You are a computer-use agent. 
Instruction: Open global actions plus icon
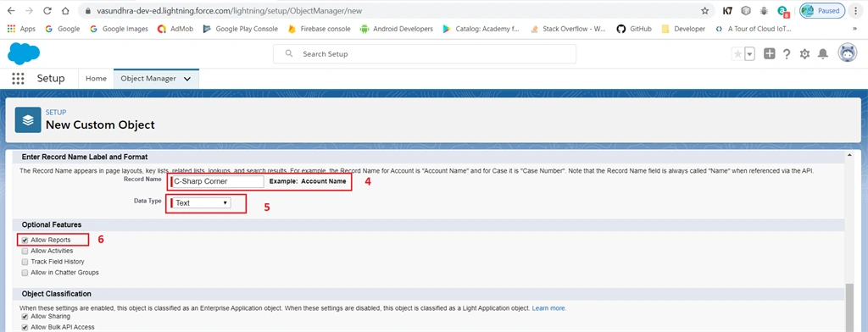click(x=770, y=53)
